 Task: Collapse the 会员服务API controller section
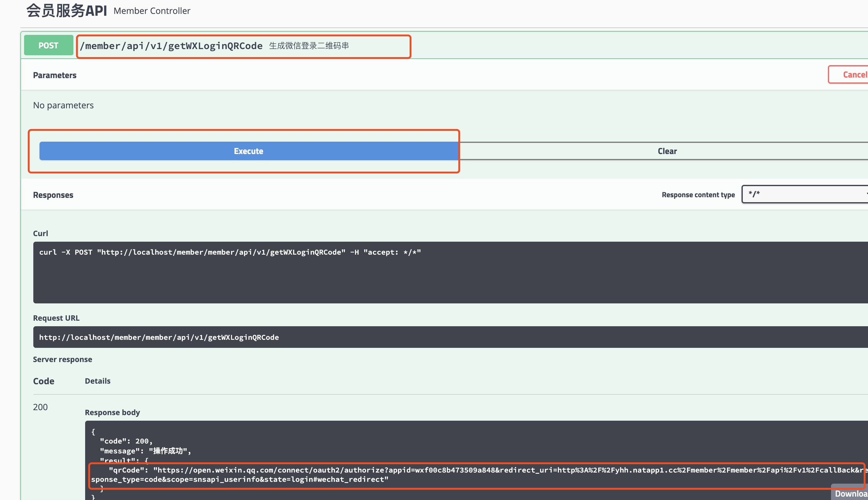click(x=67, y=10)
